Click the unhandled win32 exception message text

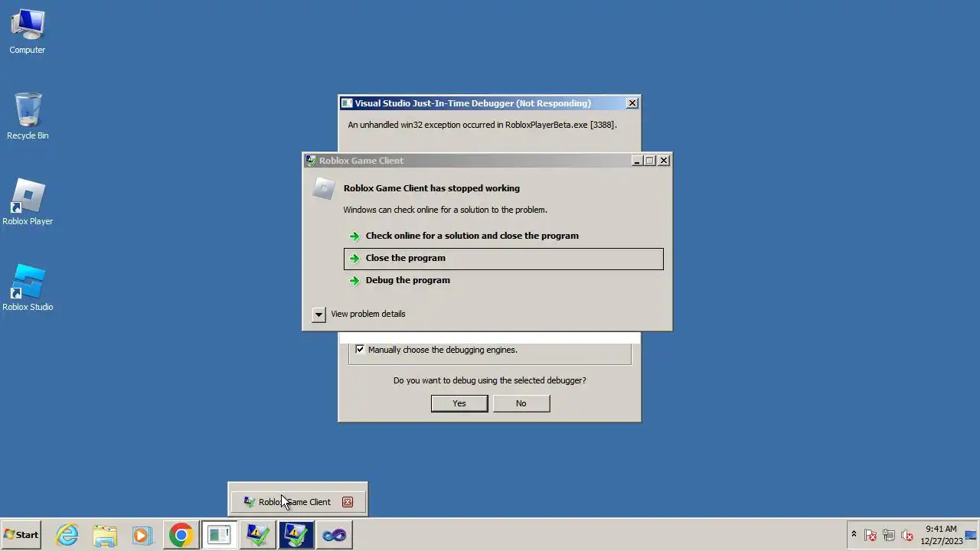482,125
